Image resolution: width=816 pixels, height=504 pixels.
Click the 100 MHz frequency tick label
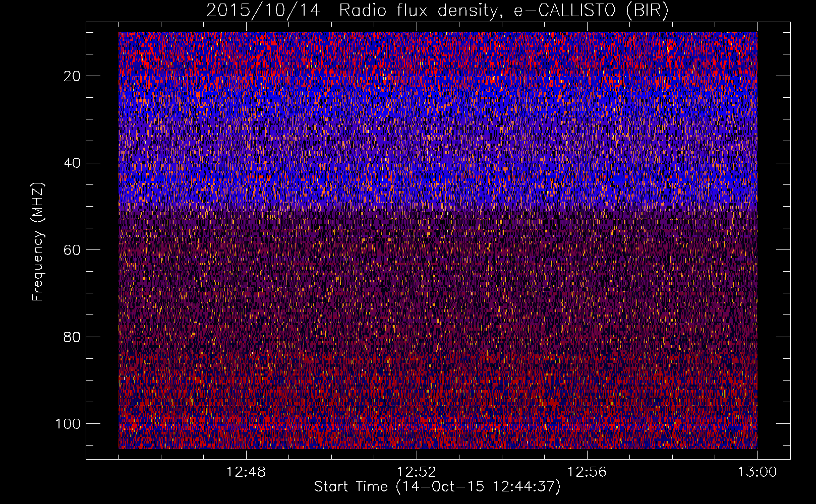(x=68, y=423)
